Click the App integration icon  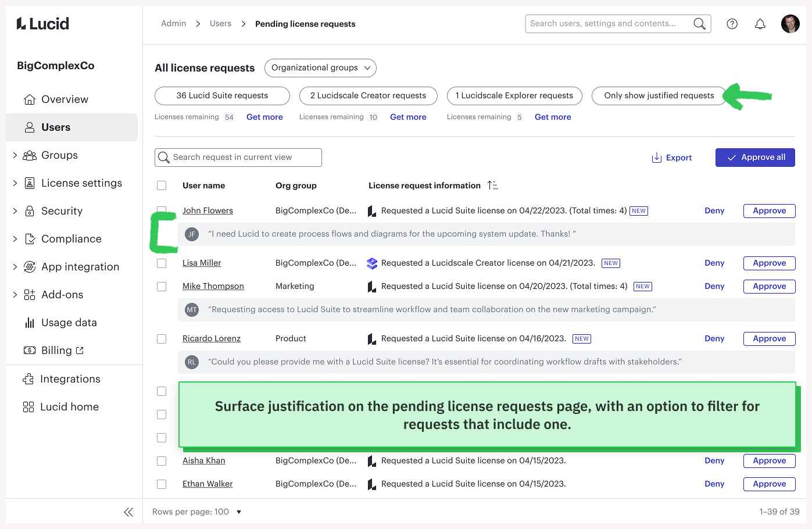coord(30,267)
